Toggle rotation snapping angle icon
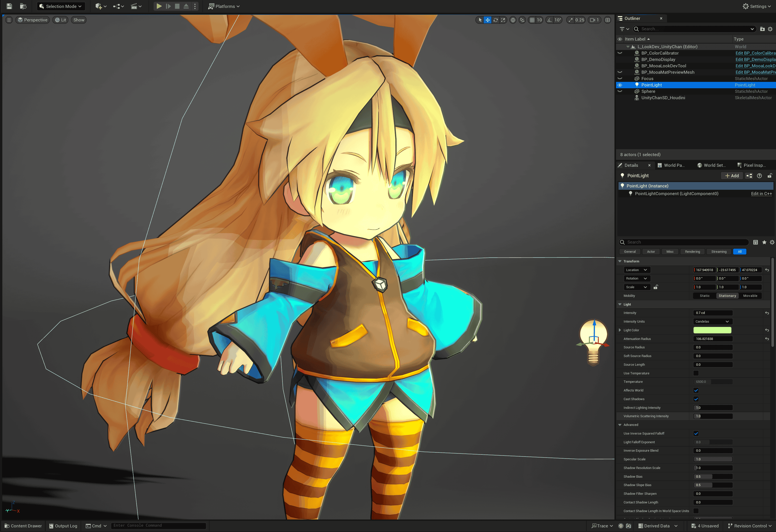Viewport: 776px width, 532px height. click(550, 20)
